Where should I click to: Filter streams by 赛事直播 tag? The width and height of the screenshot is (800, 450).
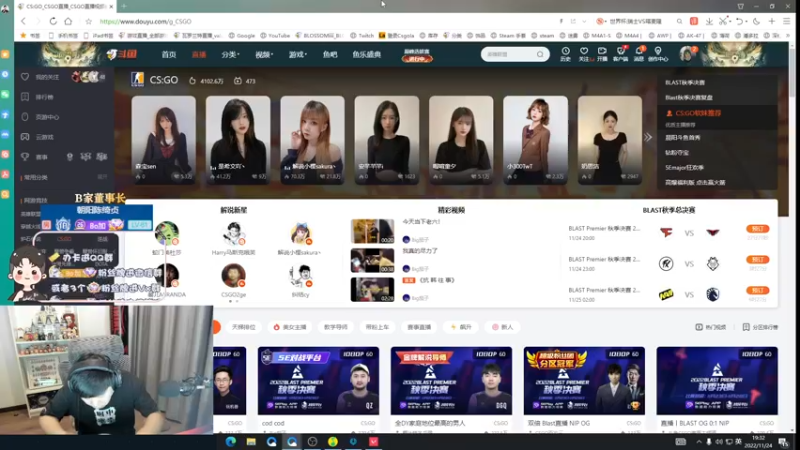click(x=419, y=327)
